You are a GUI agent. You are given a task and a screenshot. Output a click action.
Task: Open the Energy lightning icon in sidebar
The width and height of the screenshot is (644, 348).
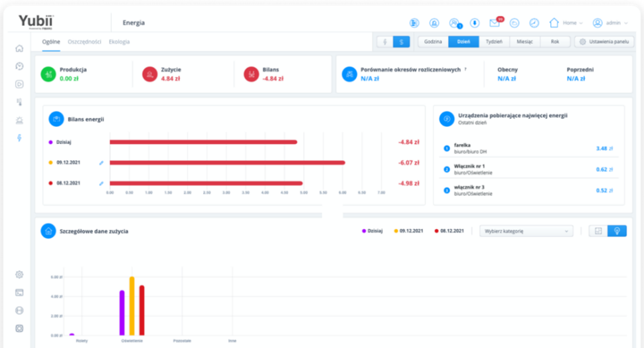(x=19, y=138)
